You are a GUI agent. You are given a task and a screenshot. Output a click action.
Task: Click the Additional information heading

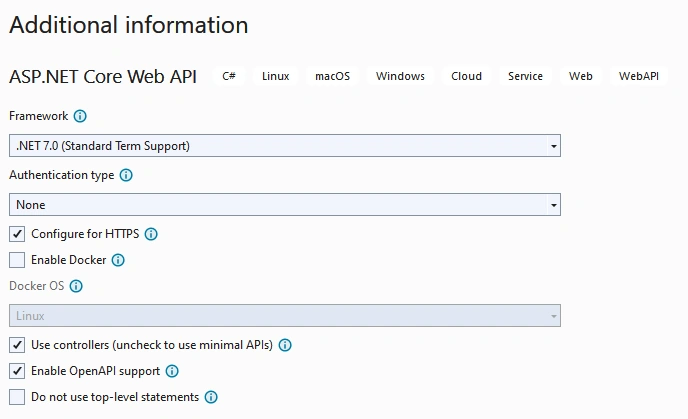point(129,25)
